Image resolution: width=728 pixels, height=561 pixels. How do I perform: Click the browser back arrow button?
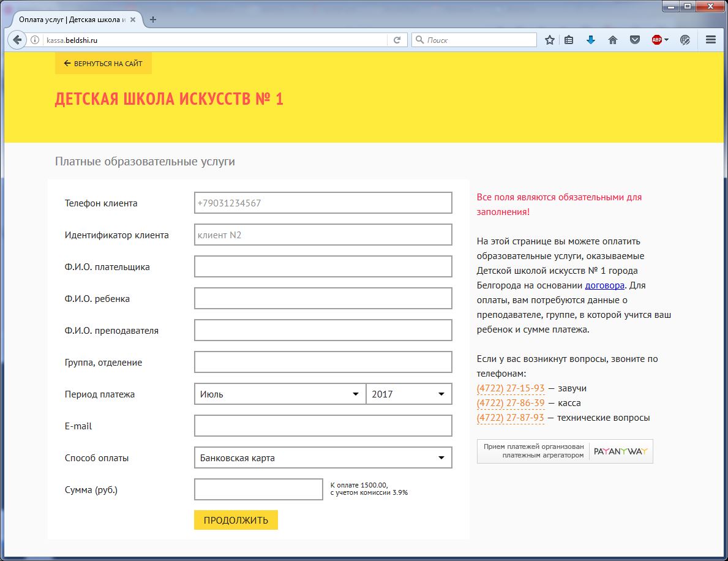click(17, 40)
